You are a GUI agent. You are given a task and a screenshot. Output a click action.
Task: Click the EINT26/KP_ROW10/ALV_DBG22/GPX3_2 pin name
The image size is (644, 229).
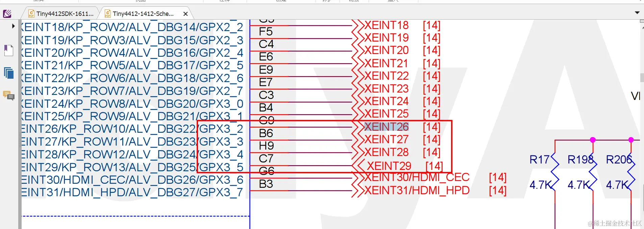132,129
